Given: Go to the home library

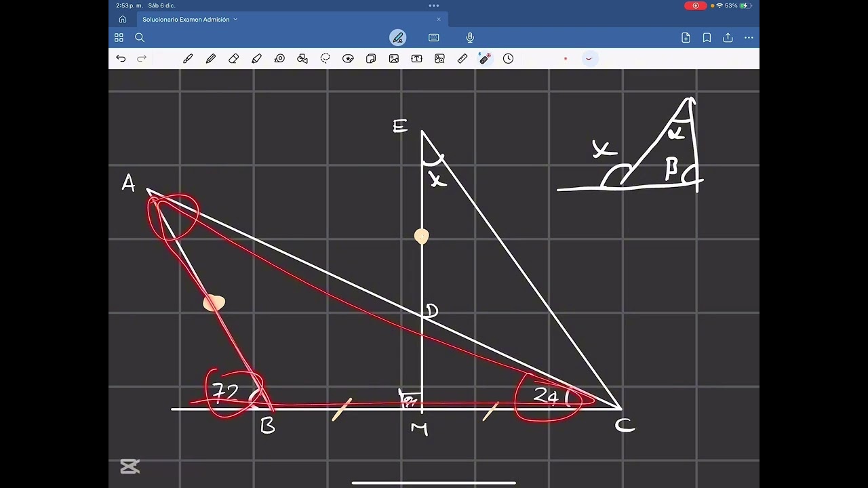Looking at the screenshot, I should [122, 20].
